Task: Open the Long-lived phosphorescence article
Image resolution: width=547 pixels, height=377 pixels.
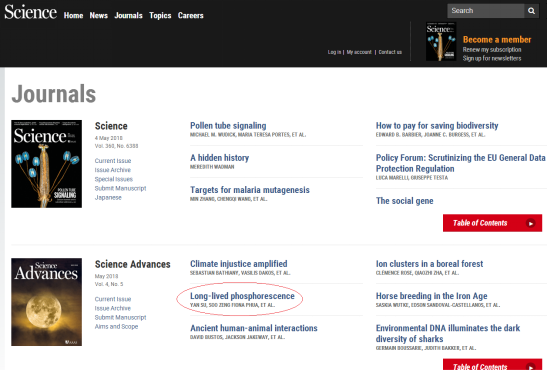Action: pyautogui.click(x=242, y=296)
